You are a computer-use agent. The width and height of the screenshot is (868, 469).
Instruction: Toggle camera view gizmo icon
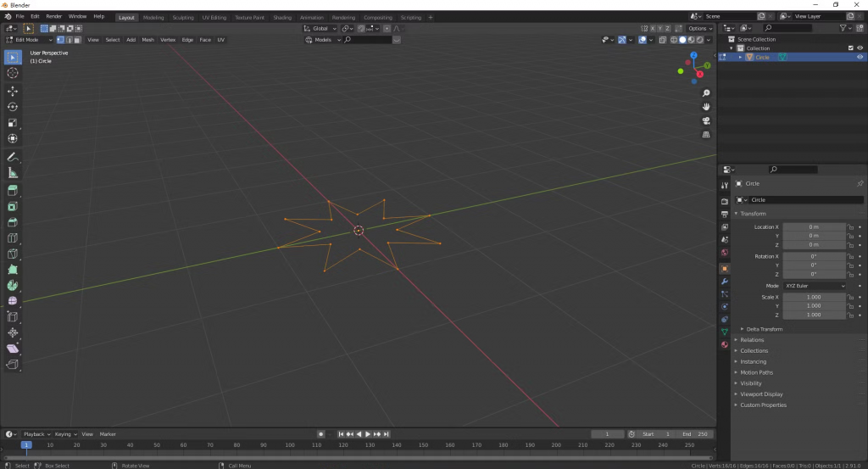pos(706,120)
